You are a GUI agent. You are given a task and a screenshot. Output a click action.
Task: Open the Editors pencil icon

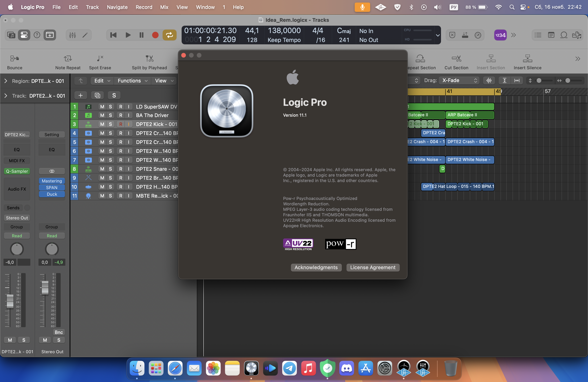(x=85, y=35)
